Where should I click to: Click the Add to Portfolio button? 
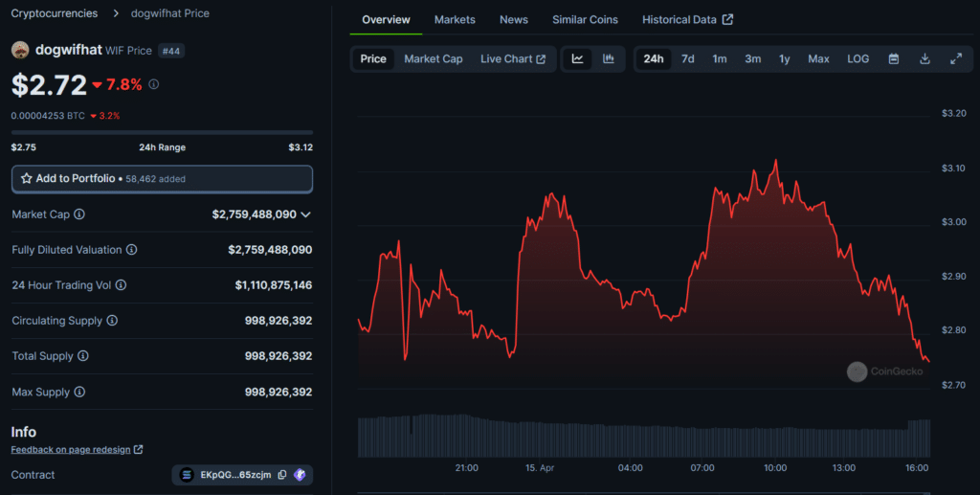(x=162, y=179)
